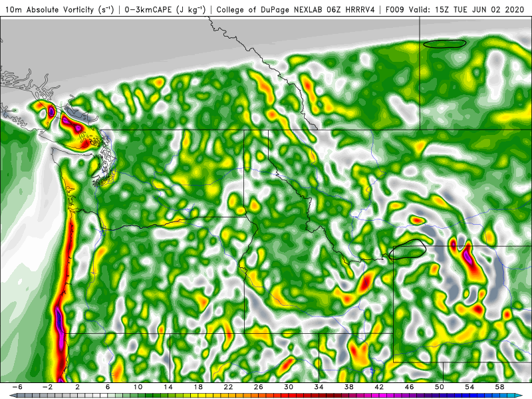Click the "46" color scale label
Viewport: 532px width, 399px height.
(410, 387)
